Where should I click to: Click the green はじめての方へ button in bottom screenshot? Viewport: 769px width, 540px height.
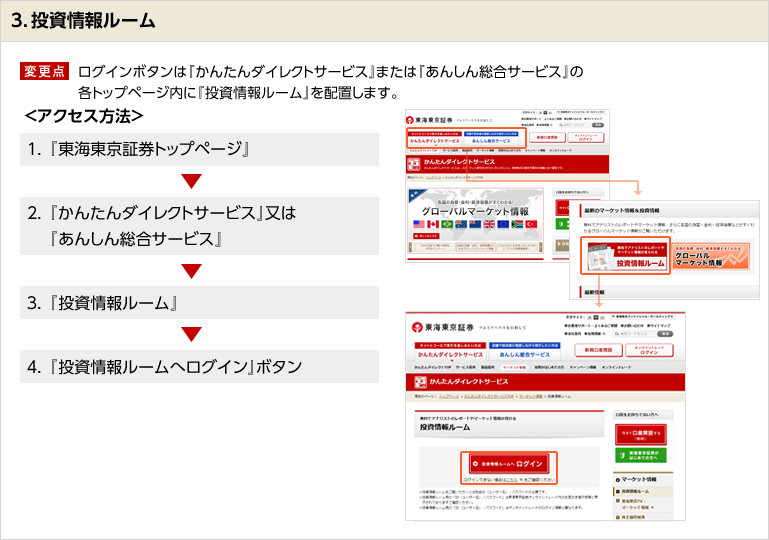pyautogui.click(x=641, y=455)
